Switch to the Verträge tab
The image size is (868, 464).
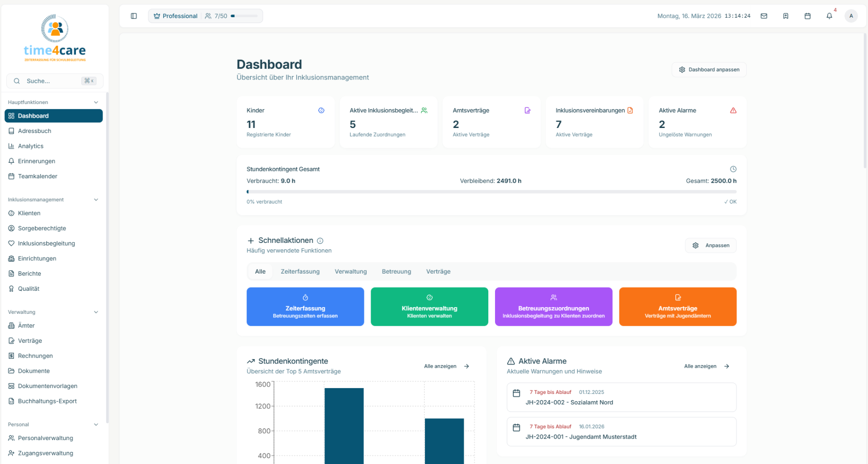(439, 271)
